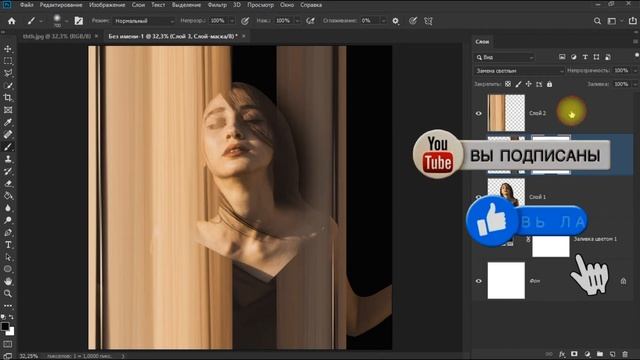
Task: Select the Eraser tool
Action: pos(8,183)
